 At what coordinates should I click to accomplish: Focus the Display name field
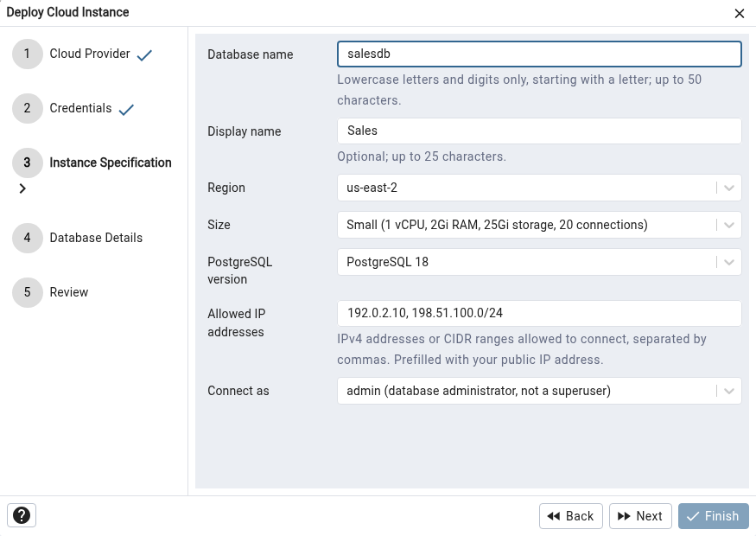click(x=539, y=131)
